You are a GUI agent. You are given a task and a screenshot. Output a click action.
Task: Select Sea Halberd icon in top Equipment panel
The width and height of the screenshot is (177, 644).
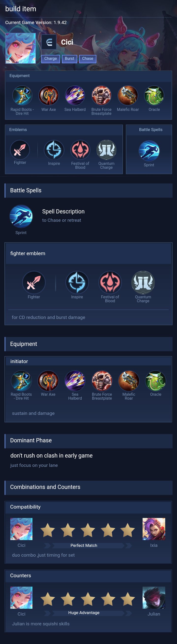(75, 95)
